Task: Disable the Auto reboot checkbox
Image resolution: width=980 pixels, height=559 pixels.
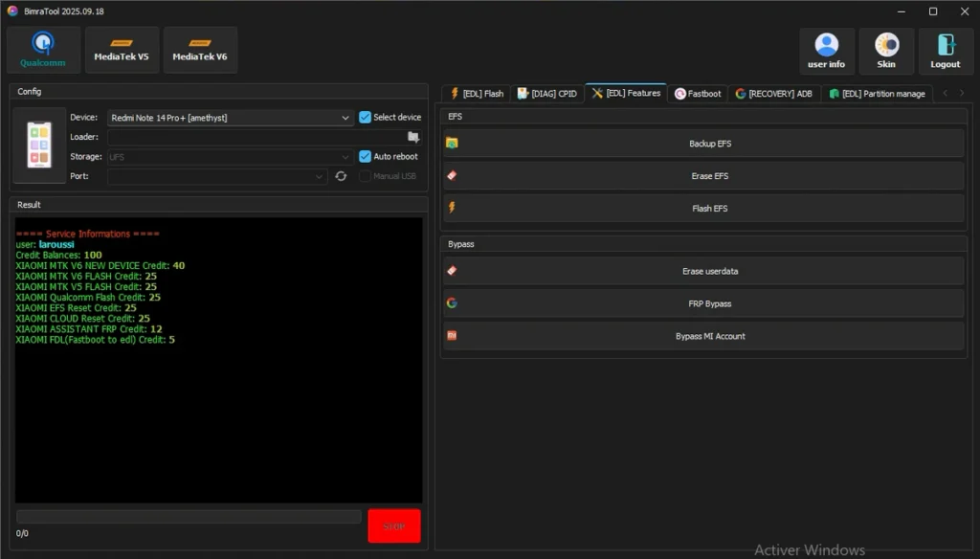Action: click(365, 156)
